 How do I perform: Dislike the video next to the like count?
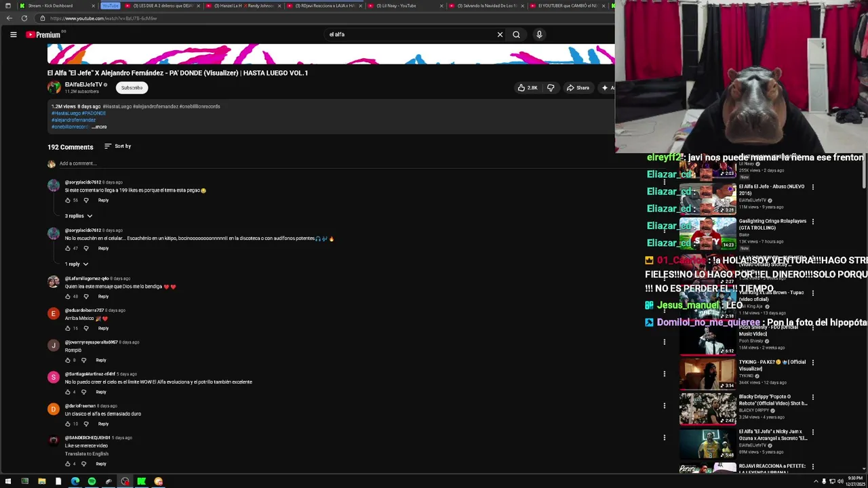[x=551, y=87]
